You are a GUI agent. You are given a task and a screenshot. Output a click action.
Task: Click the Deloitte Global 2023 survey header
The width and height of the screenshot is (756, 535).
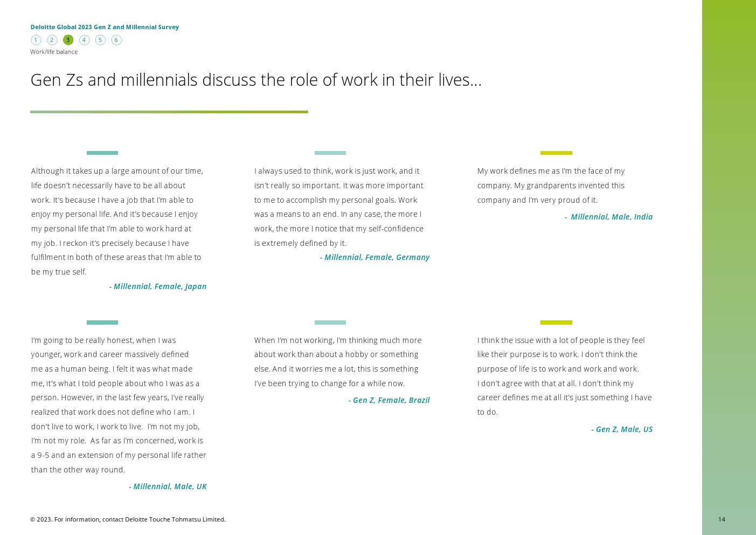coord(105,27)
